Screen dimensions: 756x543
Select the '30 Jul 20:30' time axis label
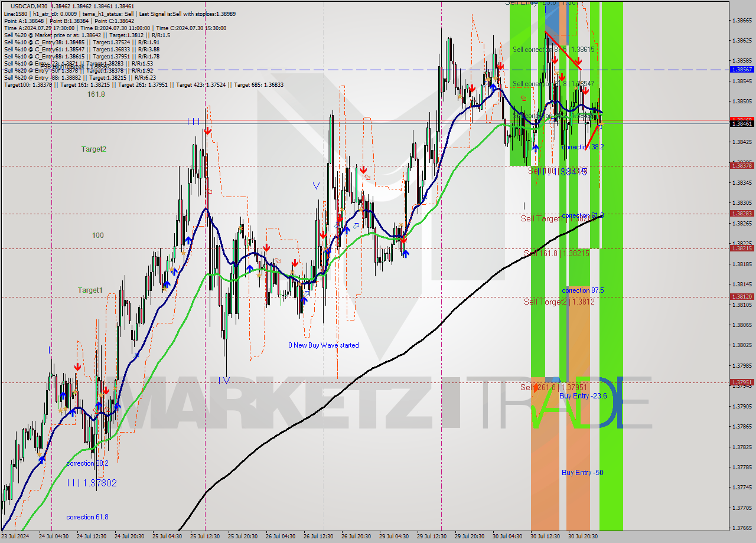[x=583, y=537]
